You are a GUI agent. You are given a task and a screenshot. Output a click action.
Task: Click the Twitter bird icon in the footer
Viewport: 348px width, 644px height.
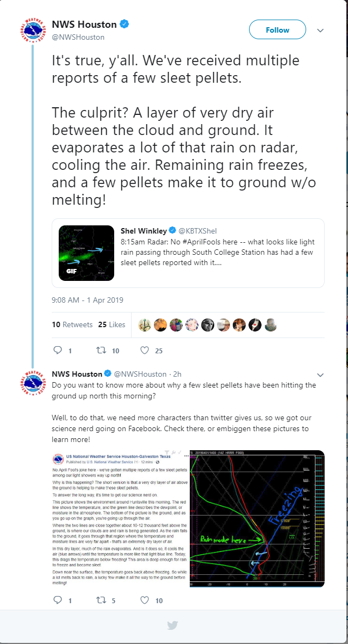[x=173, y=625]
